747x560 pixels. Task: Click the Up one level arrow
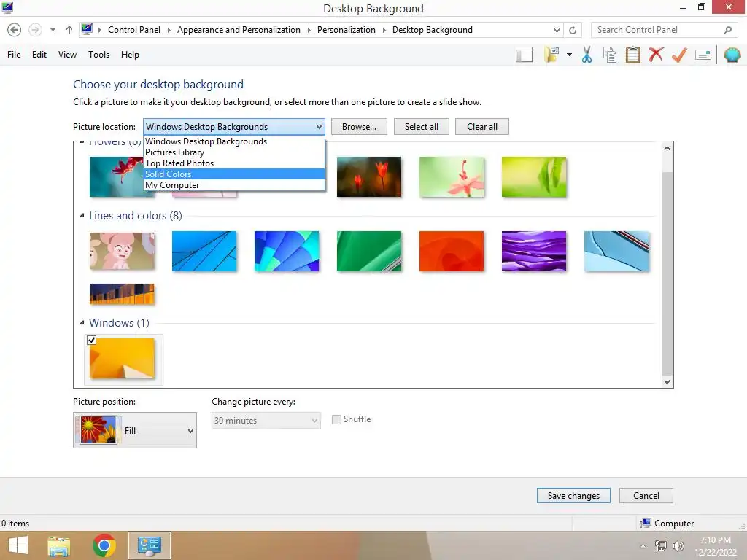point(69,30)
